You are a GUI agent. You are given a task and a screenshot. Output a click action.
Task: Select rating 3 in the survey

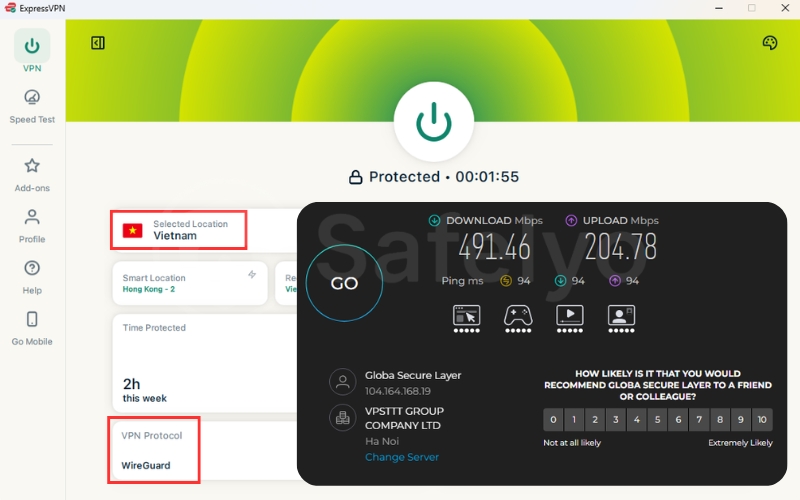pos(616,419)
